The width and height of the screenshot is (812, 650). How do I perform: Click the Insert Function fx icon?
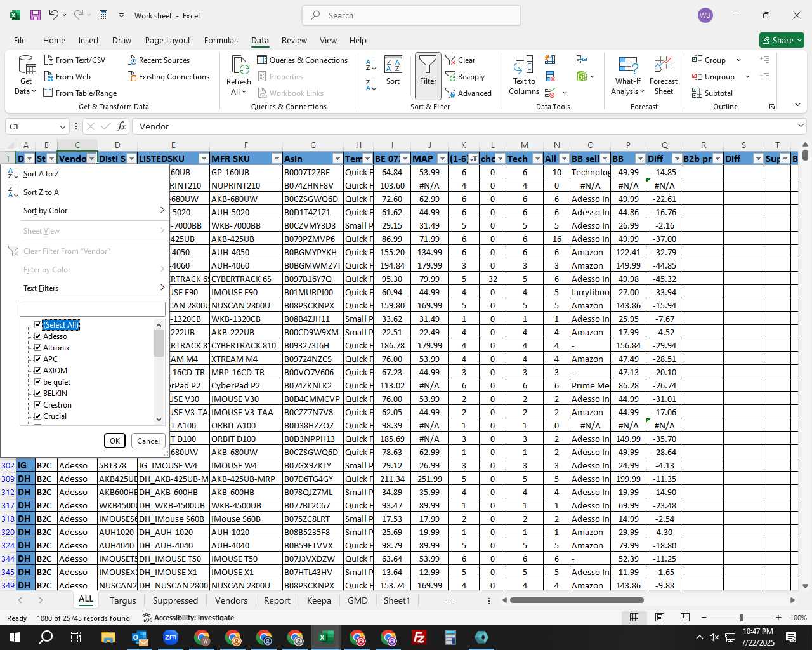click(122, 126)
